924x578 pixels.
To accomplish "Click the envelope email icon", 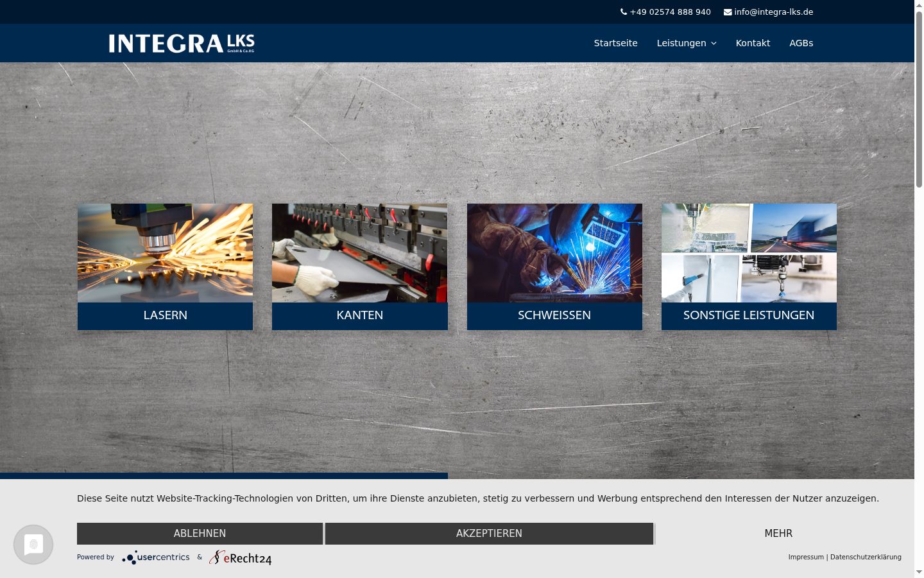I will coord(728,12).
